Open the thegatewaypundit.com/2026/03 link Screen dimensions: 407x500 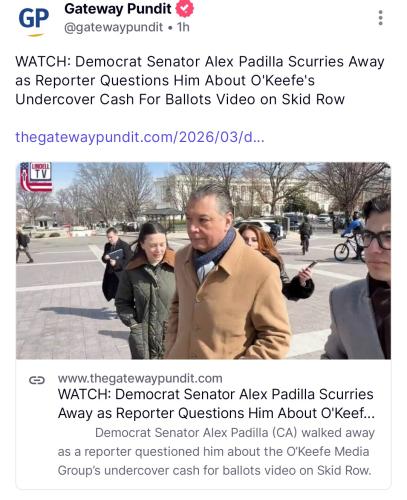point(140,137)
